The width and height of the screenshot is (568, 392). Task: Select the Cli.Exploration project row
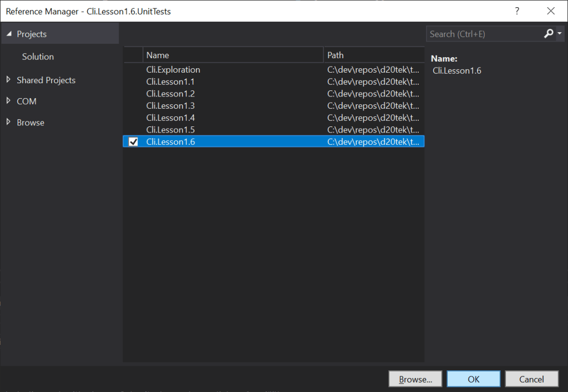pyautogui.click(x=173, y=70)
